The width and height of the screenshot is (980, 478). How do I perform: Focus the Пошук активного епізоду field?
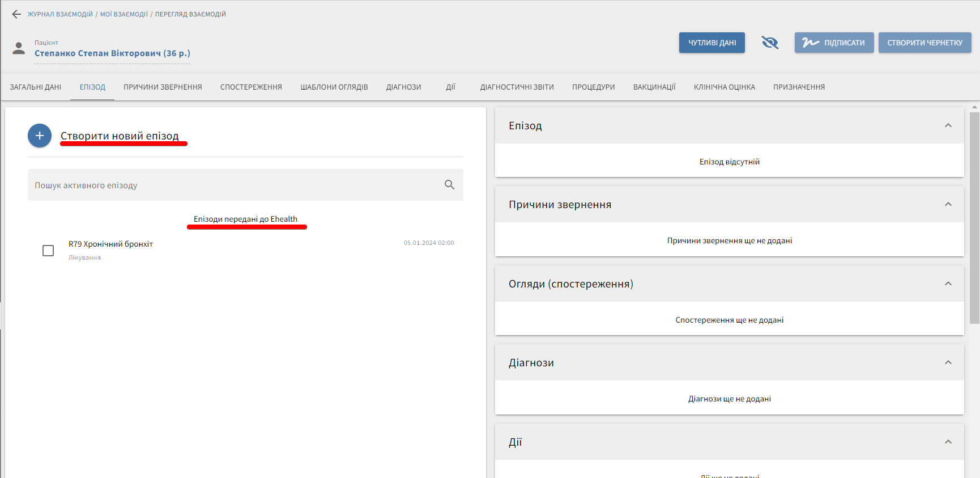[x=232, y=185]
